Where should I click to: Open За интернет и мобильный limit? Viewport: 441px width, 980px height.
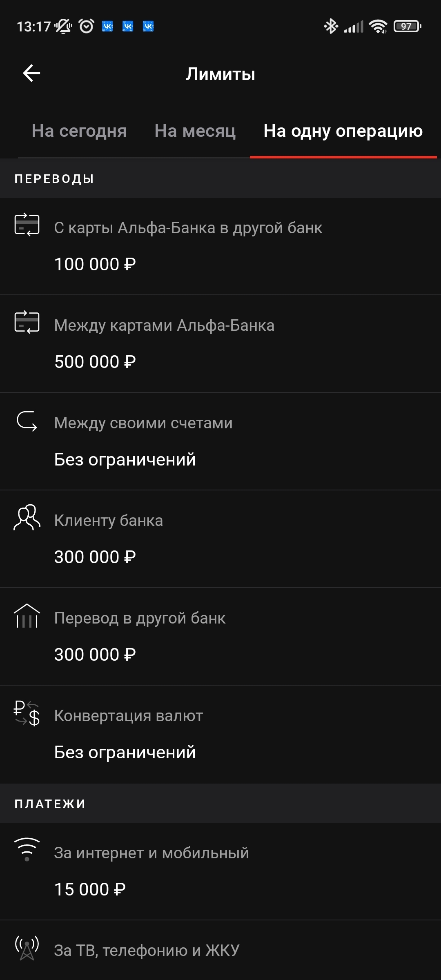point(151,853)
